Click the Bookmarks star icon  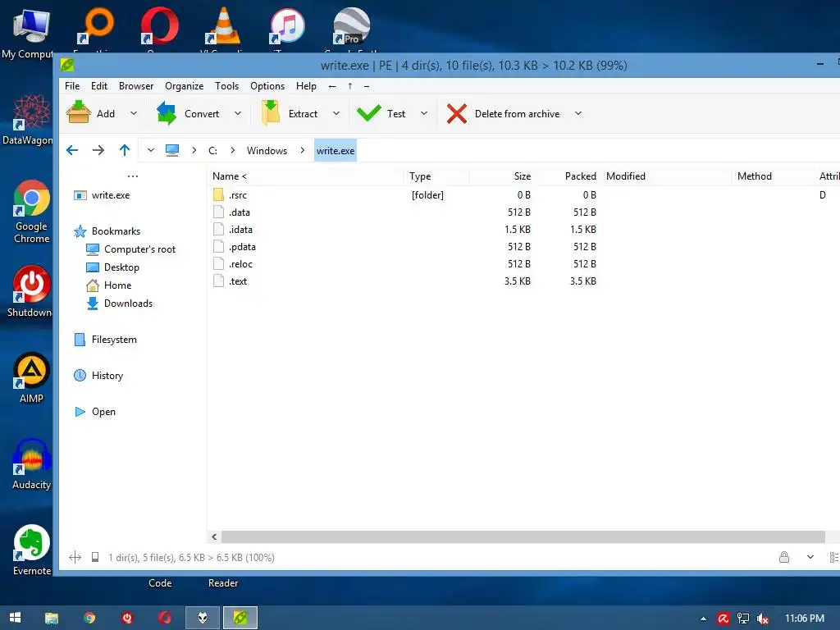pyautogui.click(x=80, y=231)
